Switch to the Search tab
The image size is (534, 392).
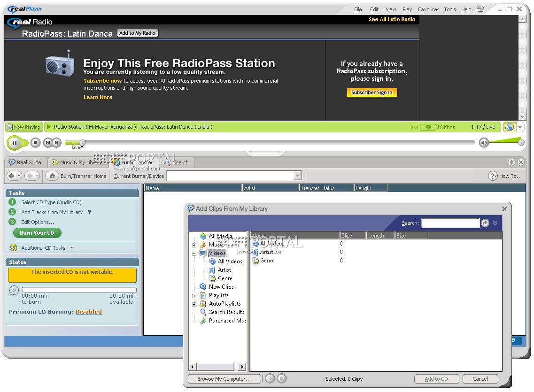pos(178,162)
